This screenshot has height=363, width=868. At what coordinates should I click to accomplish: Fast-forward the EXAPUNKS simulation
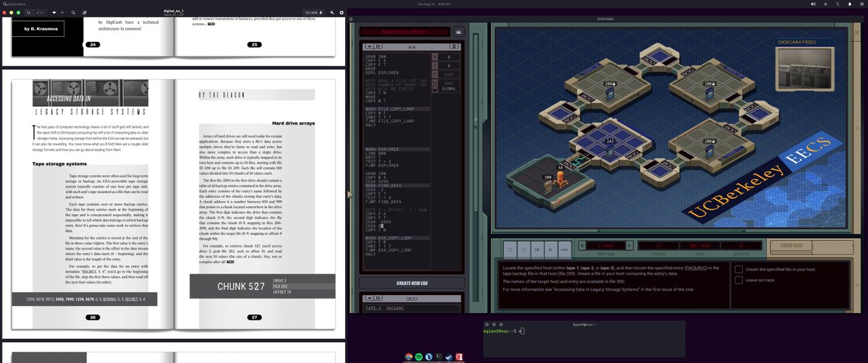pyautogui.click(x=565, y=249)
